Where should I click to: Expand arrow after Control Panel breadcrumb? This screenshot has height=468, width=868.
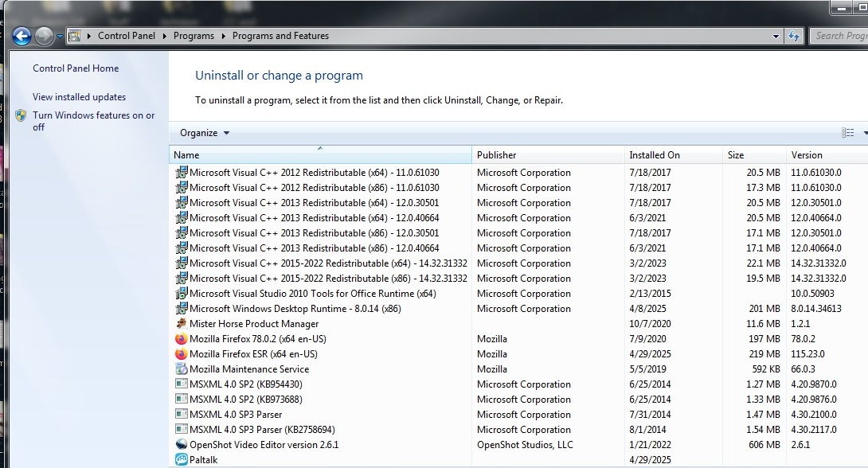pyautogui.click(x=164, y=36)
